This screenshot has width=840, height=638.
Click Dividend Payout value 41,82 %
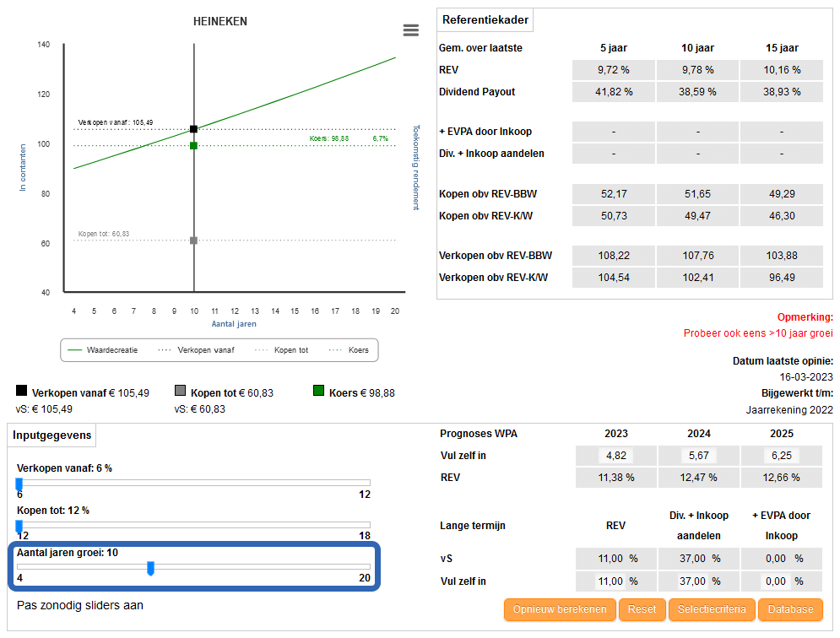(x=614, y=92)
